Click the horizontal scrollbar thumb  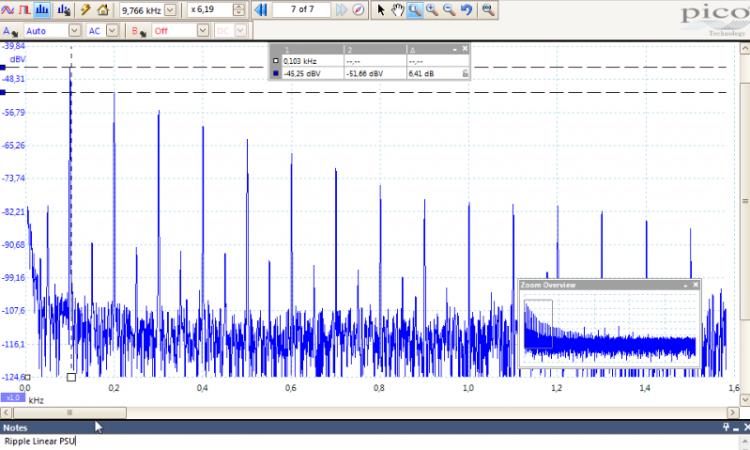pyautogui.click(x=70, y=412)
